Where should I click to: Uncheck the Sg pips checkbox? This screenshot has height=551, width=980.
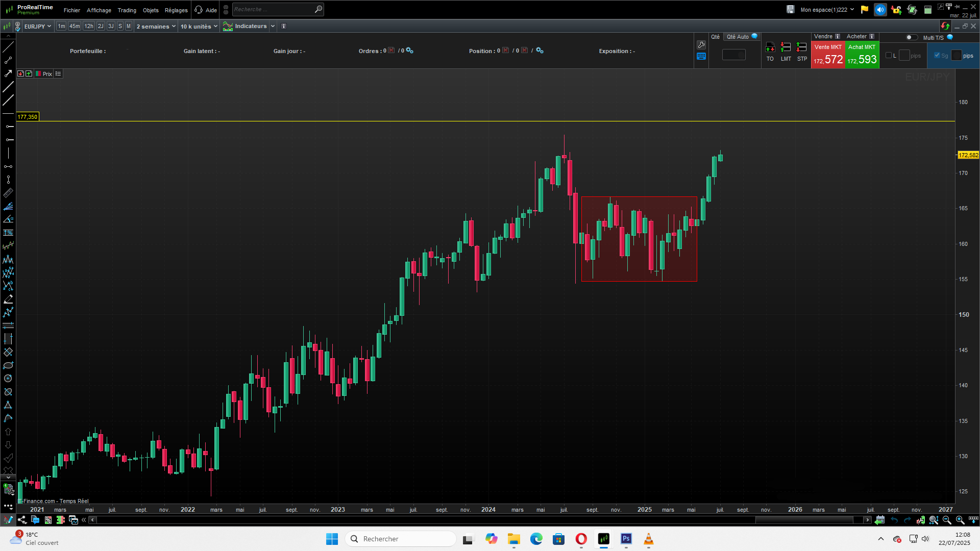point(937,56)
